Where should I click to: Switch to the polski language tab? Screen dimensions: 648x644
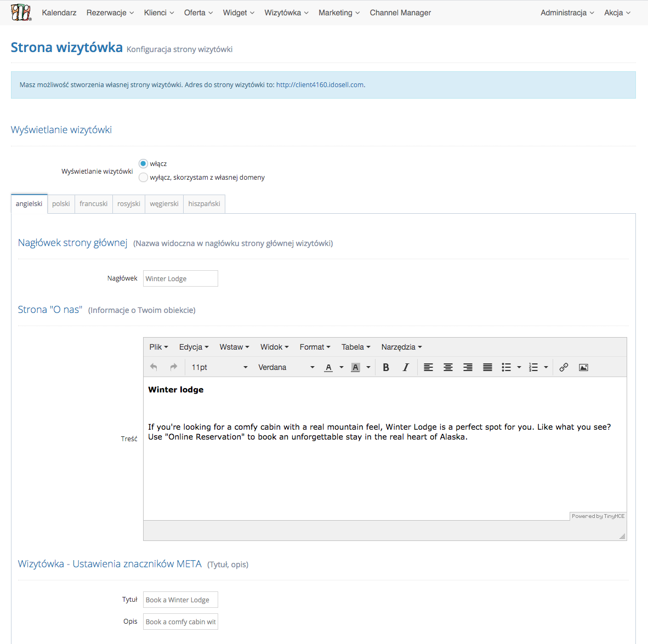click(x=61, y=204)
